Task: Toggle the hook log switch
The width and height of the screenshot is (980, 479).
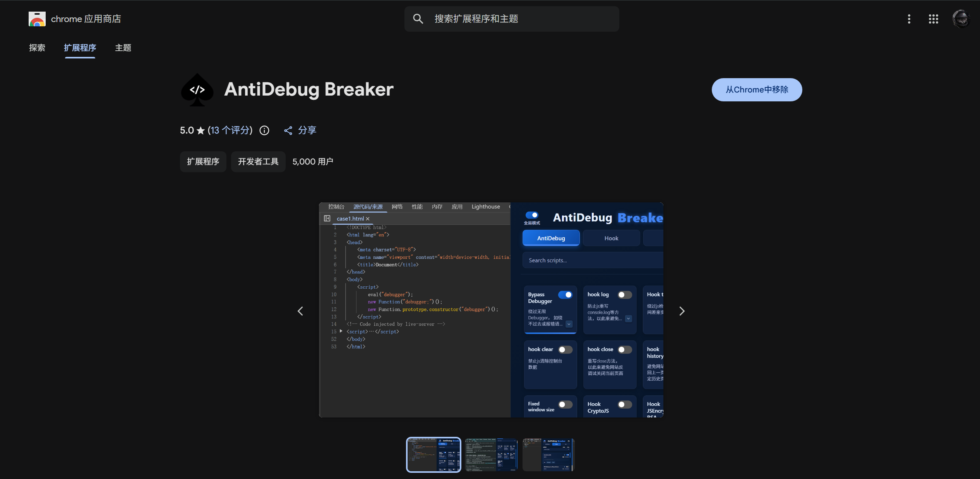Action: [625, 295]
